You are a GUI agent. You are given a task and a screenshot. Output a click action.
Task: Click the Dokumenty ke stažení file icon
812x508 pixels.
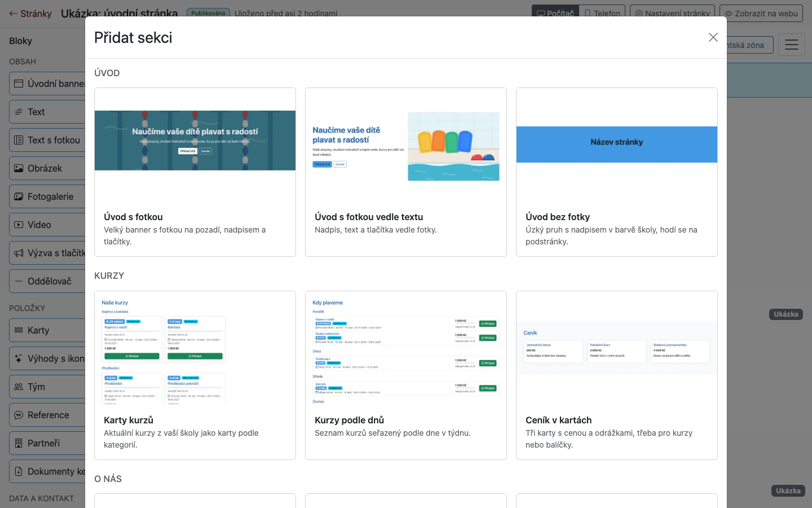[19, 471]
